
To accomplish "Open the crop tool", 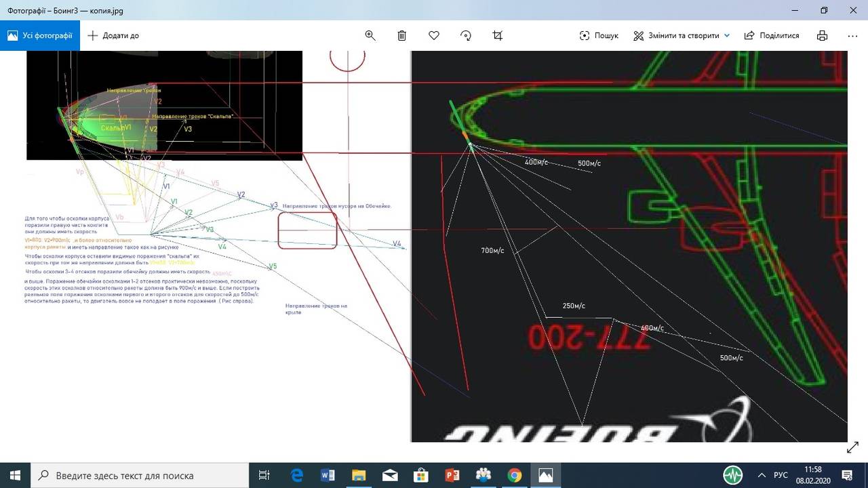I will (x=498, y=35).
